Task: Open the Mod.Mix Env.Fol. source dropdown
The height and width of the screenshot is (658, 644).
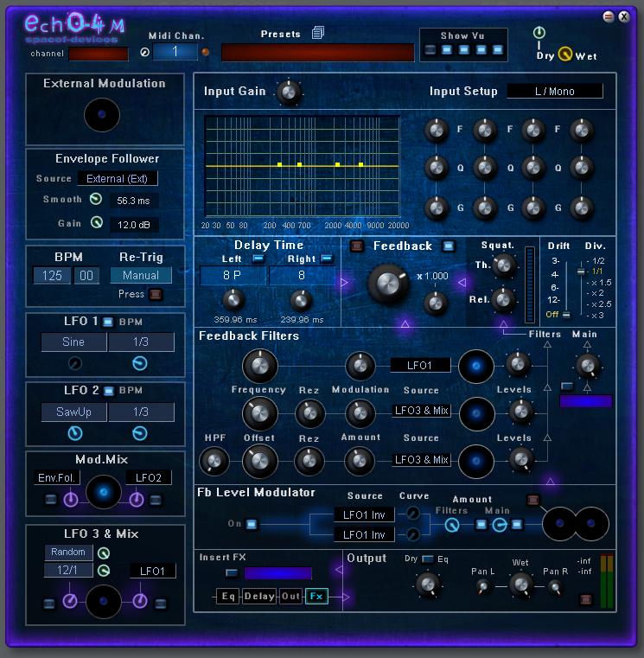Action: [57, 477]
